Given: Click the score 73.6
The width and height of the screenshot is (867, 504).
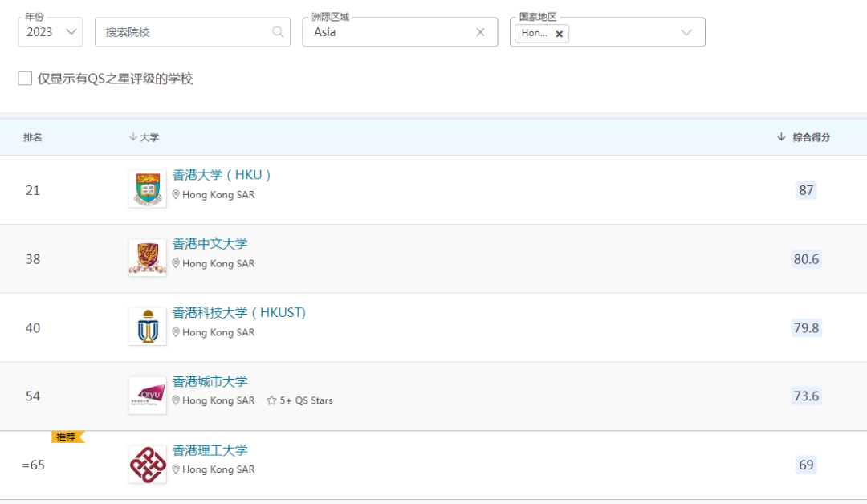Looking at the screenshot, I should click(806, 396).
